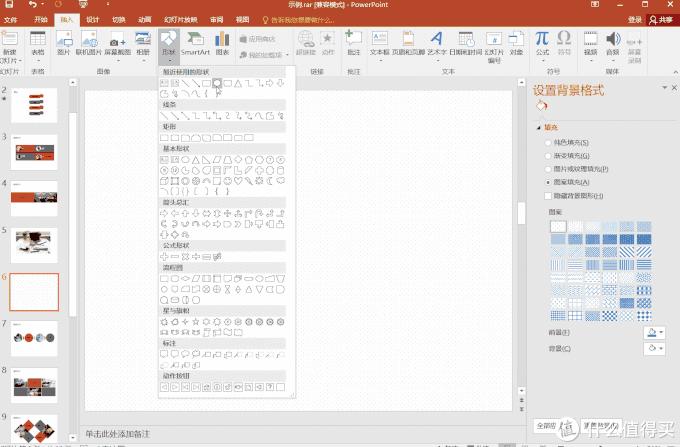Viewport: 680px width, 447px height.
Task: Open the 表格 (Table) insert button
Action: pos(38,44)
